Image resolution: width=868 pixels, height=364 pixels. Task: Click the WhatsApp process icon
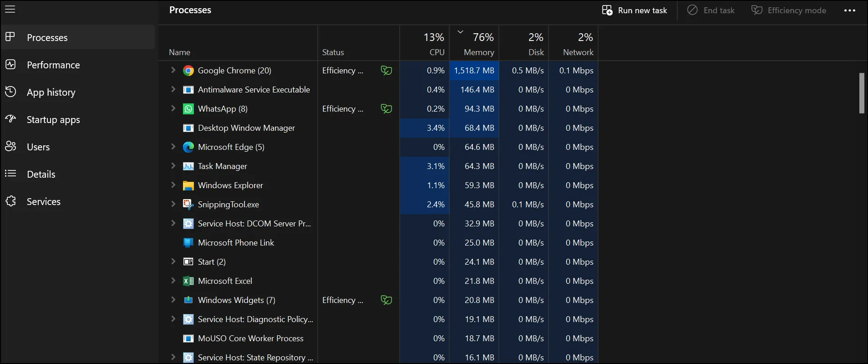[188, 109]
